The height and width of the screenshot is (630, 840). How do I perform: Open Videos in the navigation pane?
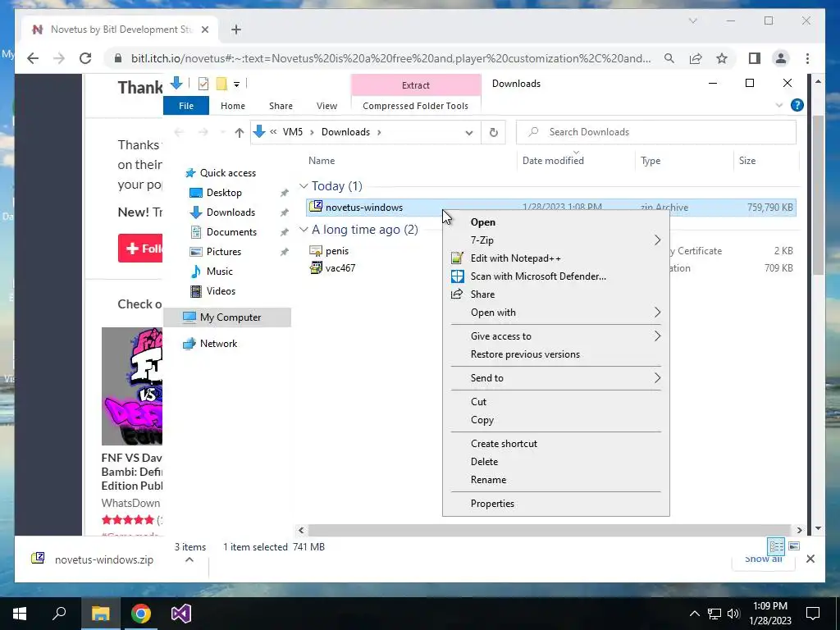click(221, 291)
